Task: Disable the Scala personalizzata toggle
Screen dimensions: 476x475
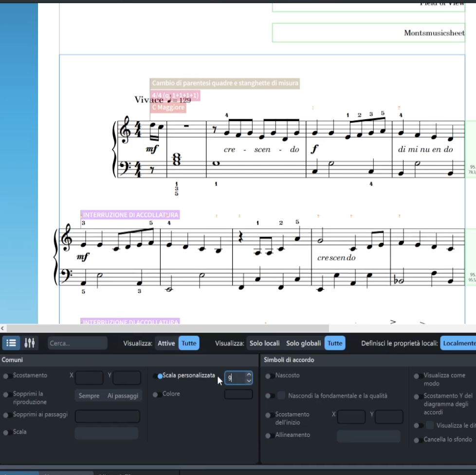Action: 158,376
